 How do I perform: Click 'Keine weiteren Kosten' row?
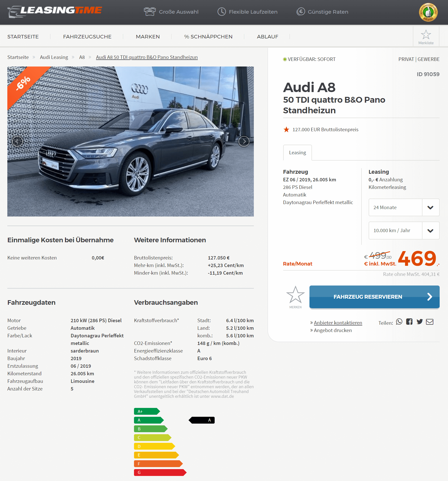tap(56, 258)
